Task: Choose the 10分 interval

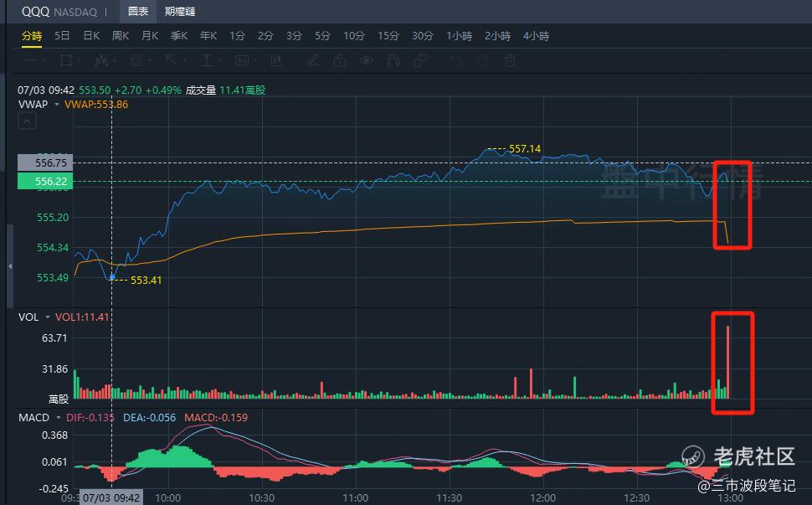Action: pos(354,36)
